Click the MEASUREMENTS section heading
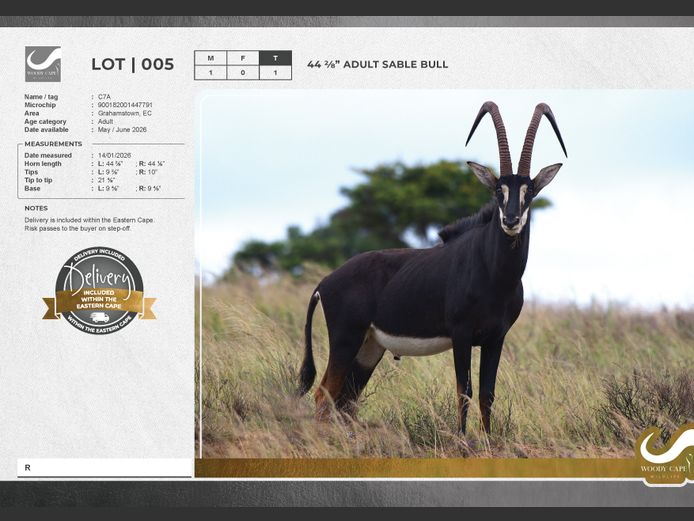This screenshot has height=521, width=694. point(53,144)
